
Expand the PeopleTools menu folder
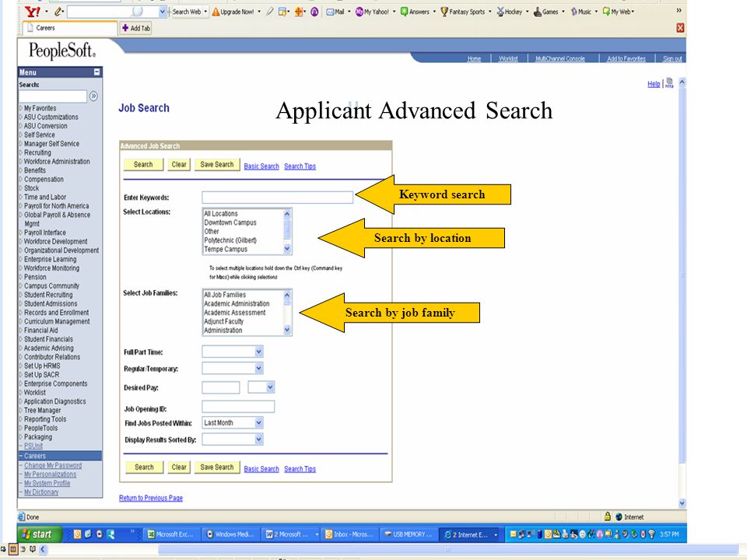[x=21, y=428]
